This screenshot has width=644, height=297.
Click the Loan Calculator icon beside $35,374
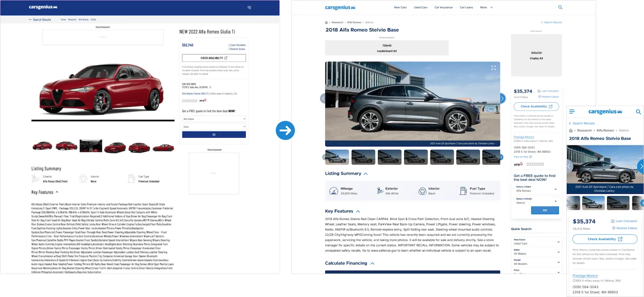[539, 91]
